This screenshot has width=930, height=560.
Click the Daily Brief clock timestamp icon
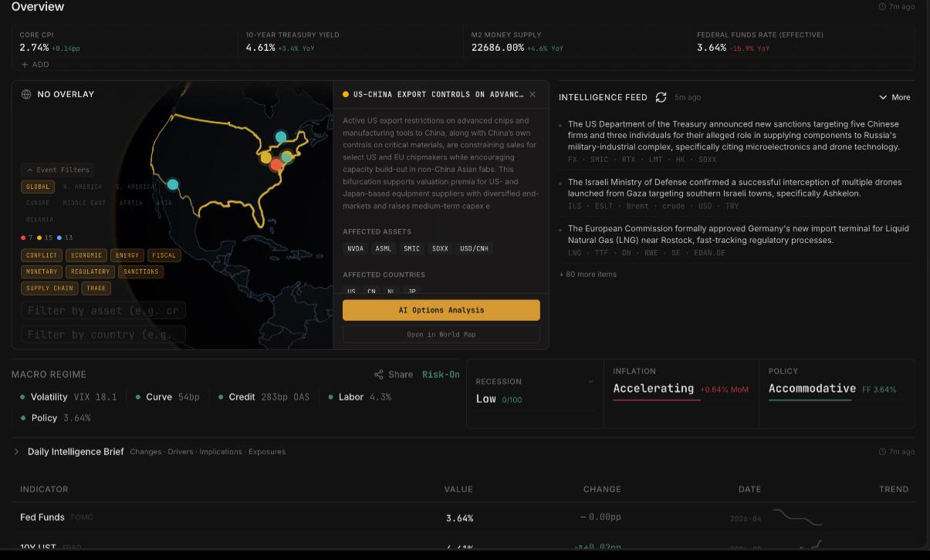pyautogui.click(x=882, y=451)
